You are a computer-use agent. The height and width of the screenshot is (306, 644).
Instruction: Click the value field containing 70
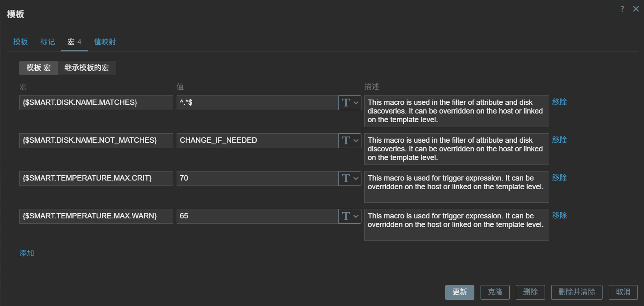coord(258,178)
